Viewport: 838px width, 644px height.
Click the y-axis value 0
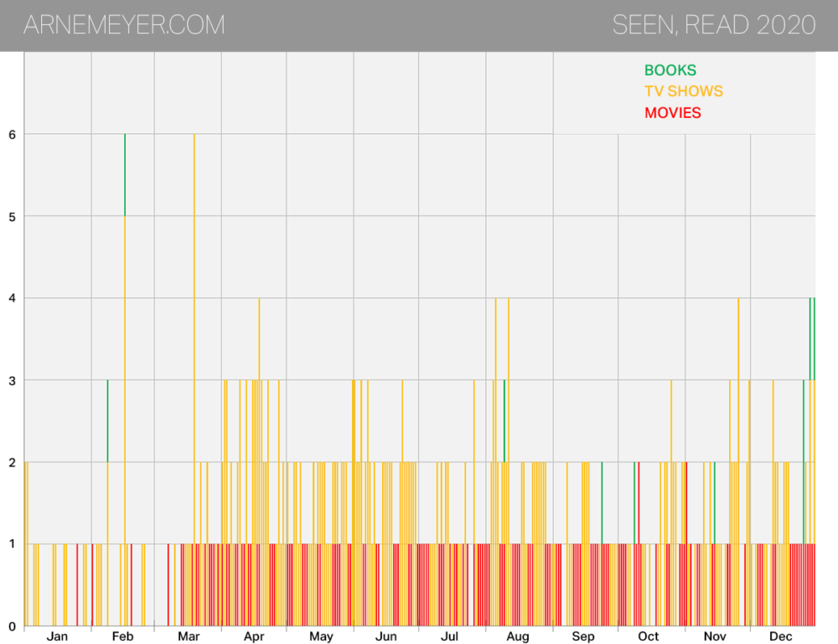13,626
